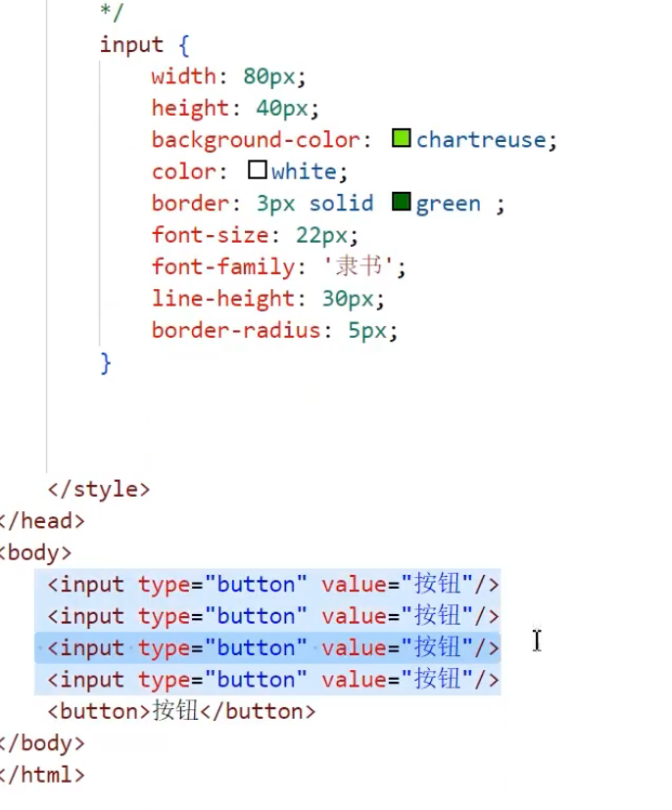Click the 'input {' selector line

tap(145, 45)
